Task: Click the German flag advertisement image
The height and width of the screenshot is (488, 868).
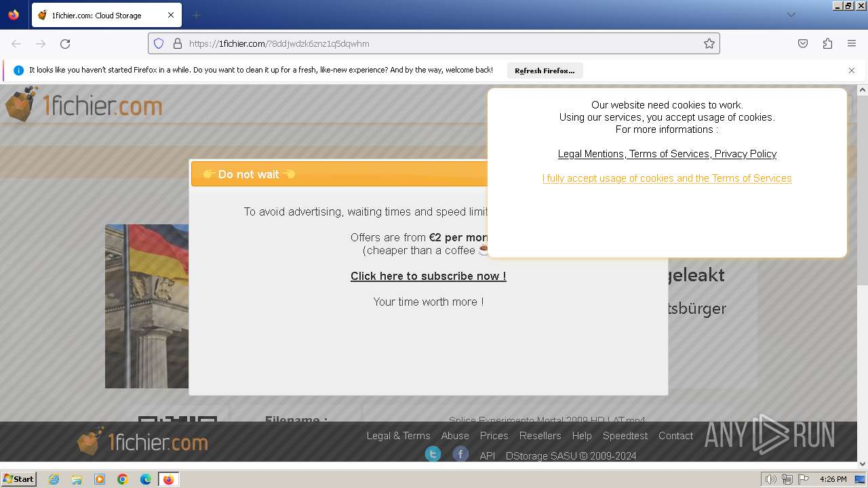Action: point(146,306)
